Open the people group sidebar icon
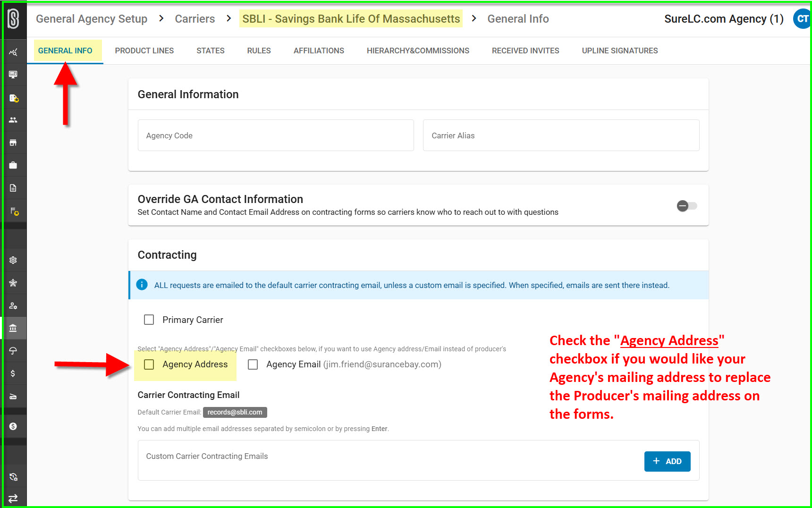This screenshot has height=508, width=812. click(13, 120)
